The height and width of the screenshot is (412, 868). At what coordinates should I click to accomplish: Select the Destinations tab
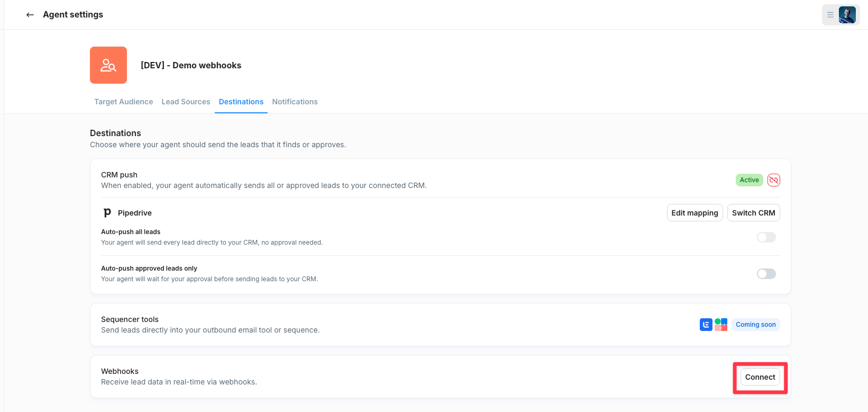coord(241,102)
